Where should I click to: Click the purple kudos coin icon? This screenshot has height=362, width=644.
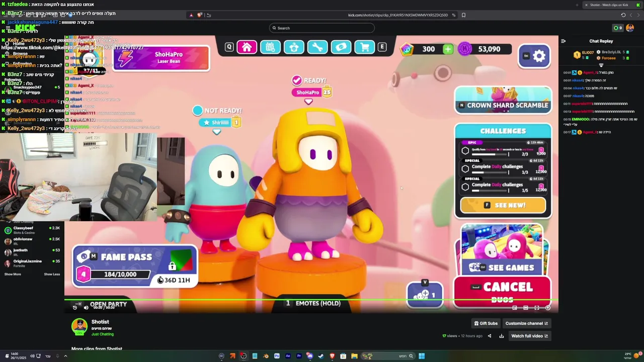465,49
